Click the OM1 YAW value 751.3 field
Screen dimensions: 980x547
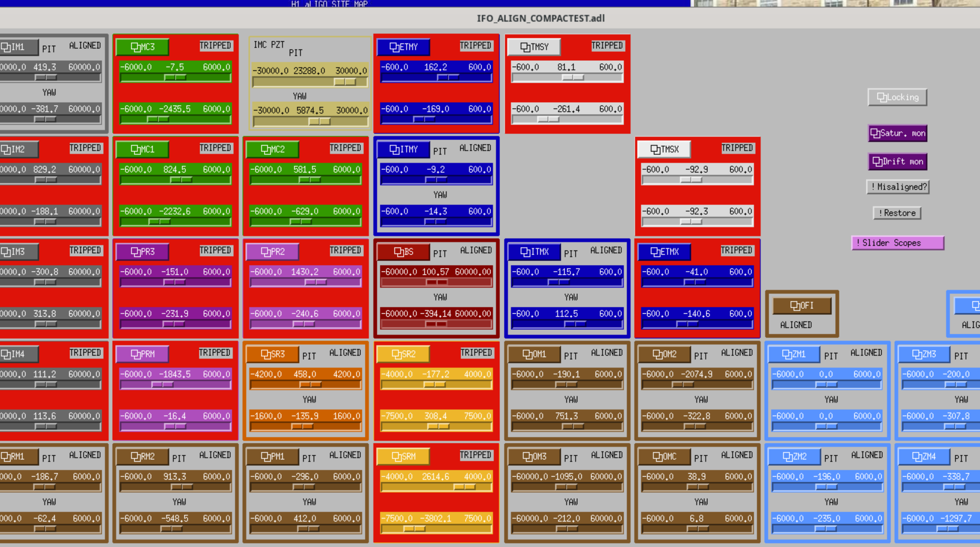tap(566, 416)
